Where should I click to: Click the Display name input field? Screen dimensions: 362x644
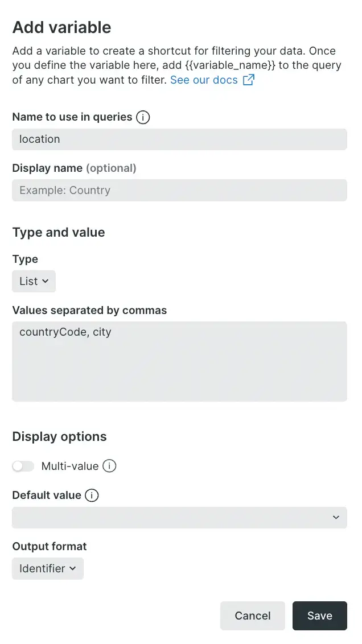(179, 190)
